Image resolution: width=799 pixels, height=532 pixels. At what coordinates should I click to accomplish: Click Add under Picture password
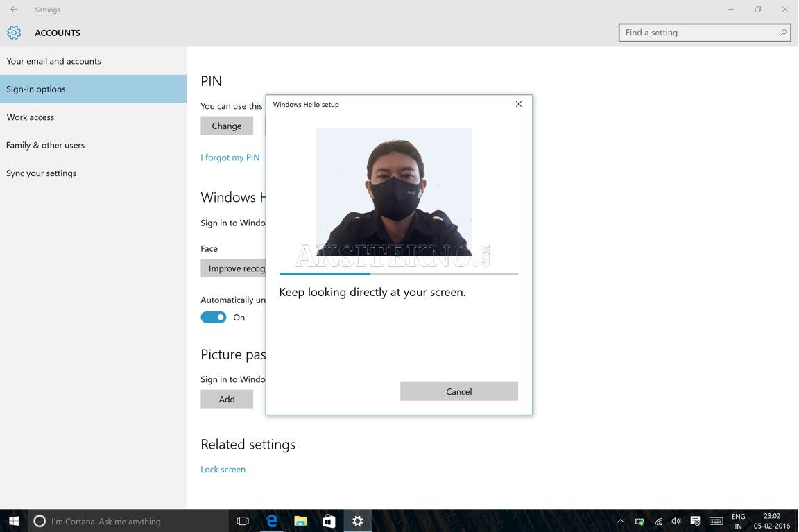(x=227, y=399)
